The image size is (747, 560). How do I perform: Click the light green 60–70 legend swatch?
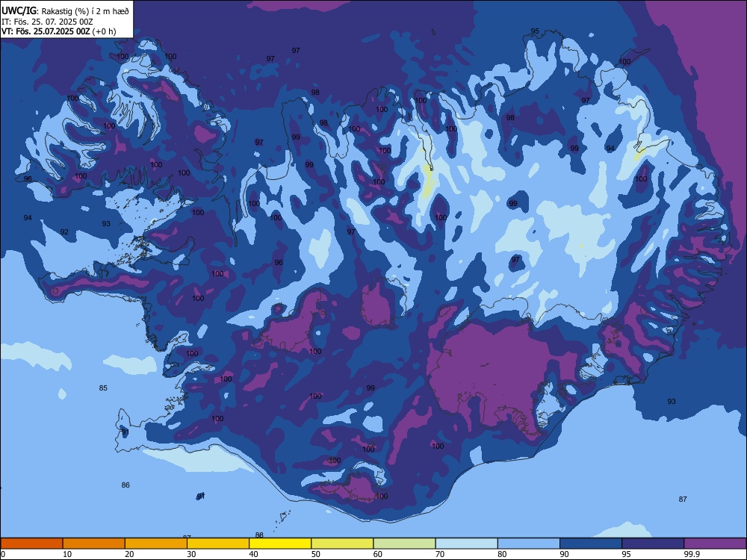pyautogui.click(x=404, y=544)
